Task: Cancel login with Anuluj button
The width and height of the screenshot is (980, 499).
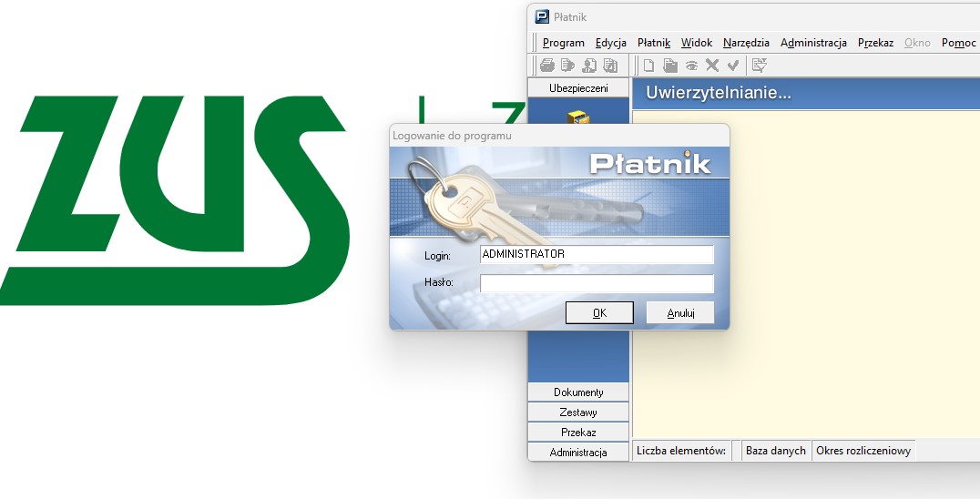Action: 680,313
